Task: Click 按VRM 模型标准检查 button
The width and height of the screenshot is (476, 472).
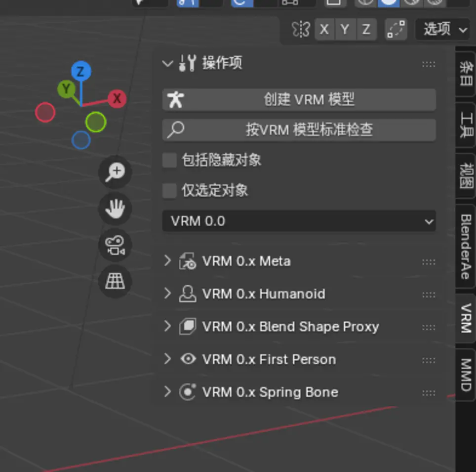Action: point(299,130)
